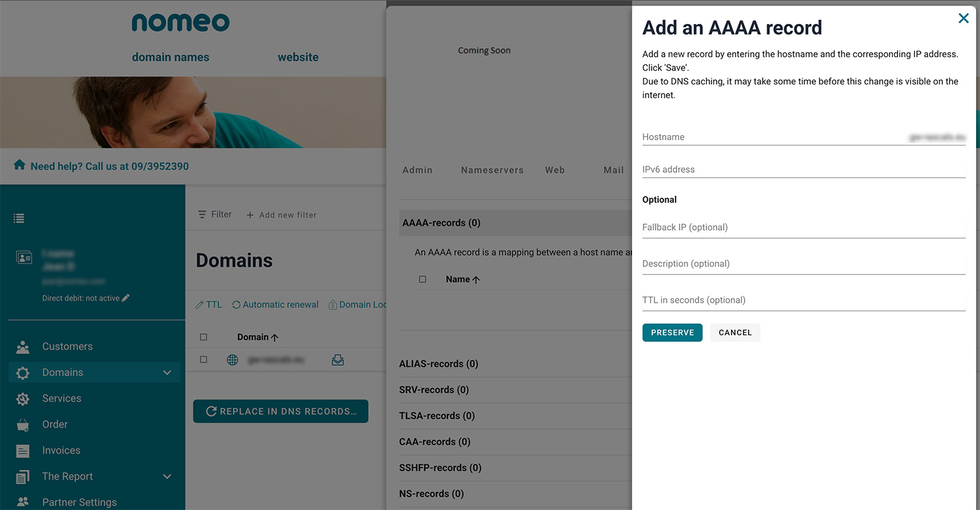The image size is (980, 510).
Task: Focus the TTL in seconds field
Action: (804, 300)
